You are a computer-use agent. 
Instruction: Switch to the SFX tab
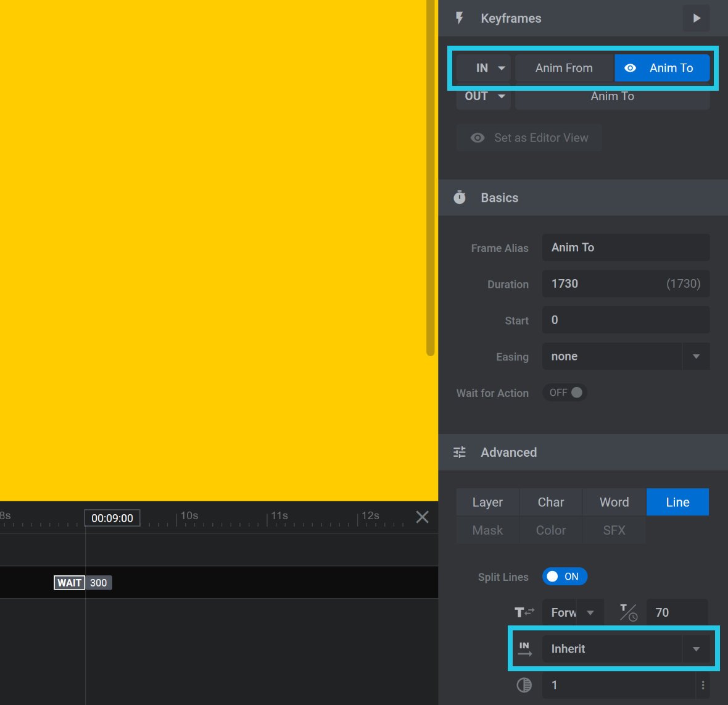[614, 530]
